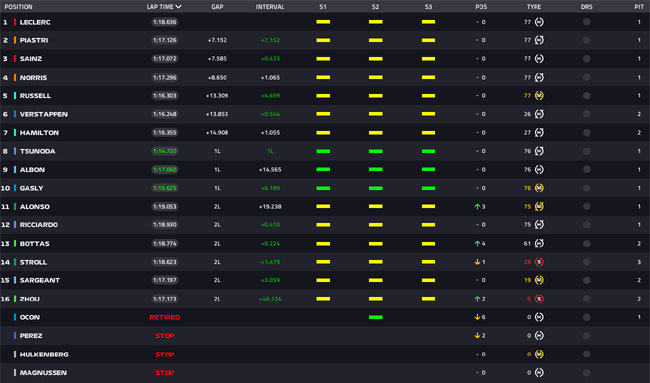Open driver Leclerc's name
This screenshot has height=383, width=650.
pos(35,22)
